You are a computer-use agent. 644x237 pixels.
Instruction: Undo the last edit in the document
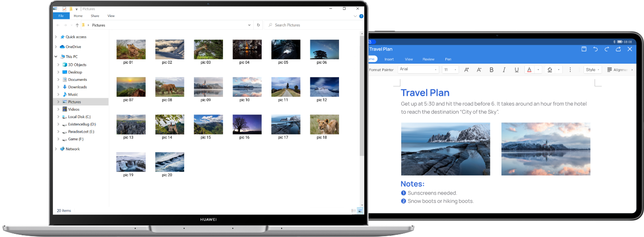(x=595, y=49)
